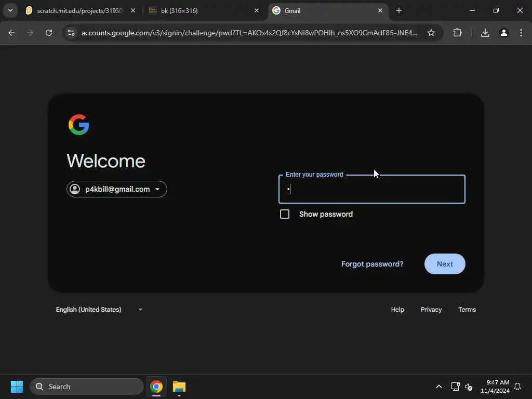Open Chrome's three-dot menu
Screen dimensions: 532x399
click(521, 33)
